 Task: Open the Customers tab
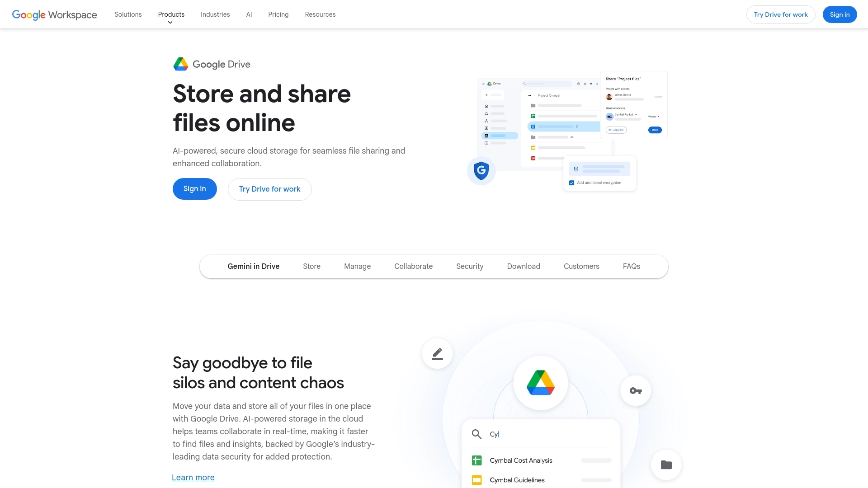tap(581, 267)
